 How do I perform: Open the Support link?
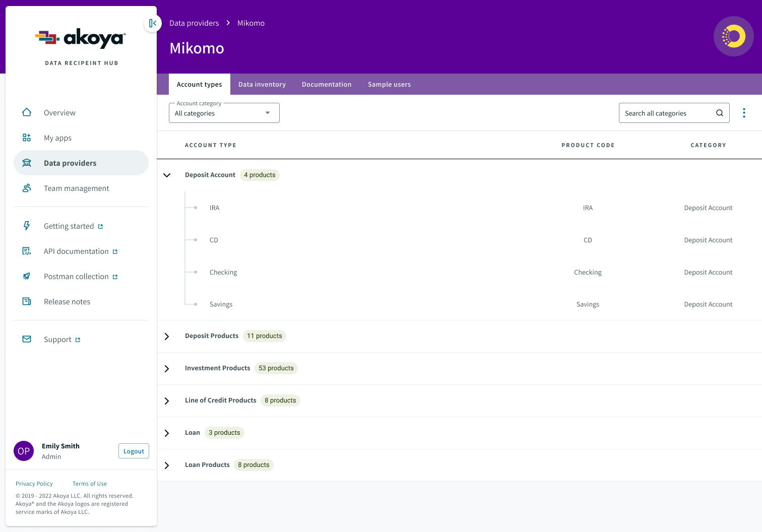(x=81, y=339)
